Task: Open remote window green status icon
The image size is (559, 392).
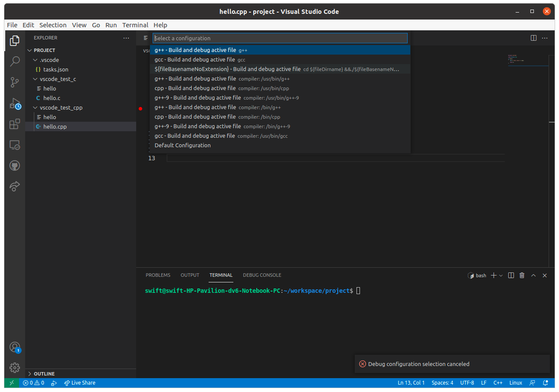Action: pyautogui.click(x=11, y=383)
